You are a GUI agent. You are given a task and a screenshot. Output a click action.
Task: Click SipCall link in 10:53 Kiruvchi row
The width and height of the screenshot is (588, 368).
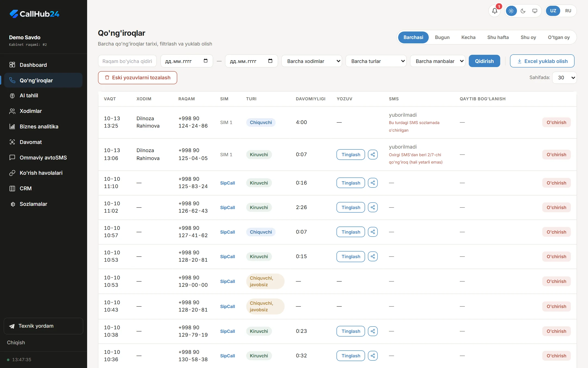pyautogui.click(x=227, y=257)
